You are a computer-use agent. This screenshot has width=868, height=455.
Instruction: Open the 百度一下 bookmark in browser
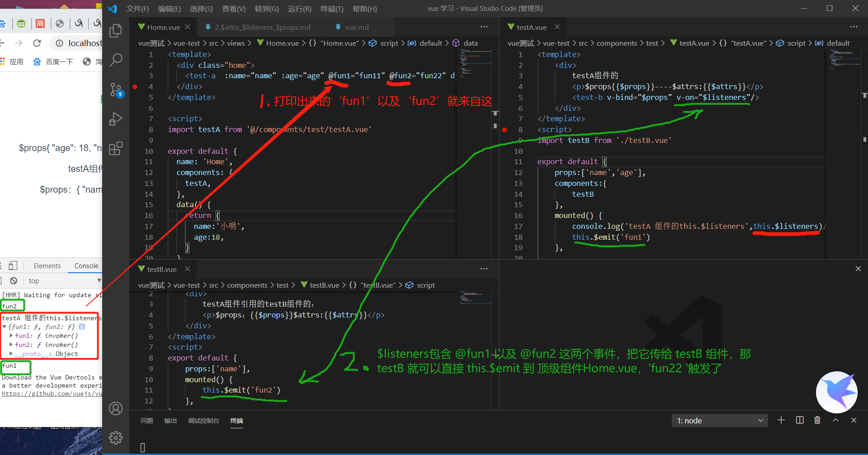pyautogui.click(x=53, y=62)
